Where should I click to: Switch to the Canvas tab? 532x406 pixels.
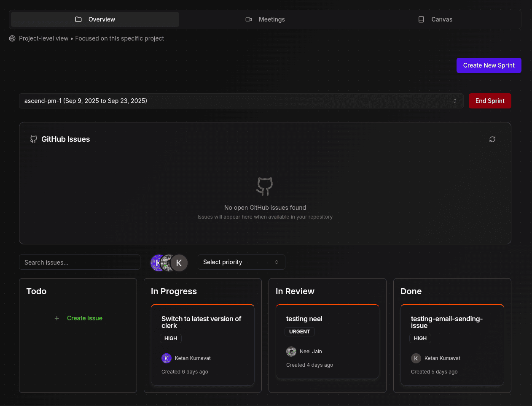pyautogui.click(x=435, y=19)
